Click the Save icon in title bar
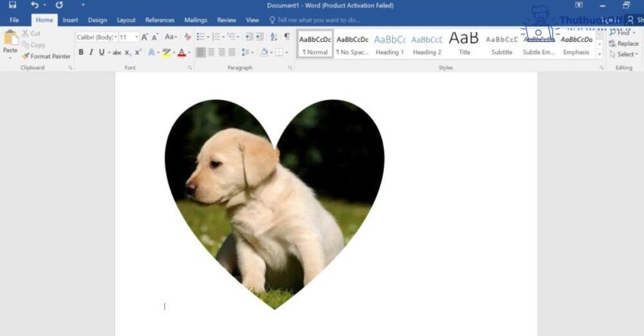The image size is (644, 336). click(12, 6)
